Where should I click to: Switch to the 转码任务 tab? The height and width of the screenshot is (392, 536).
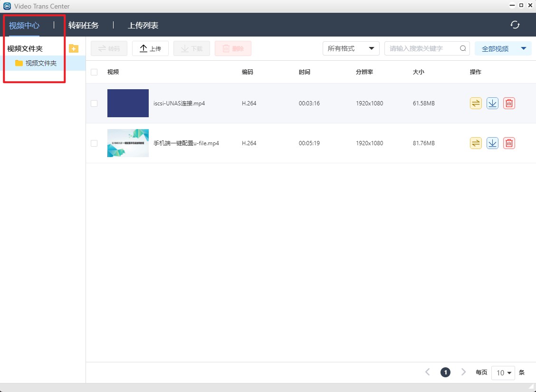click(83, 25)
